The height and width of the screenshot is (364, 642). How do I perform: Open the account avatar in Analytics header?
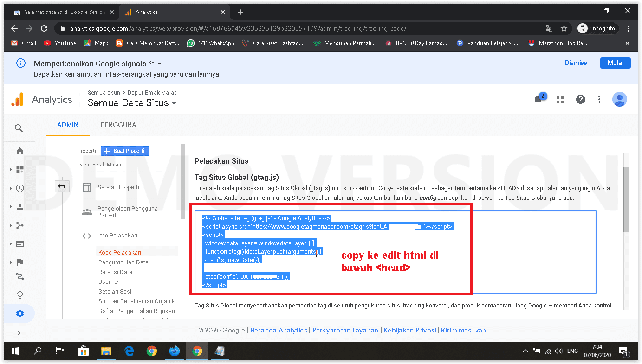(x=619, y=99)
